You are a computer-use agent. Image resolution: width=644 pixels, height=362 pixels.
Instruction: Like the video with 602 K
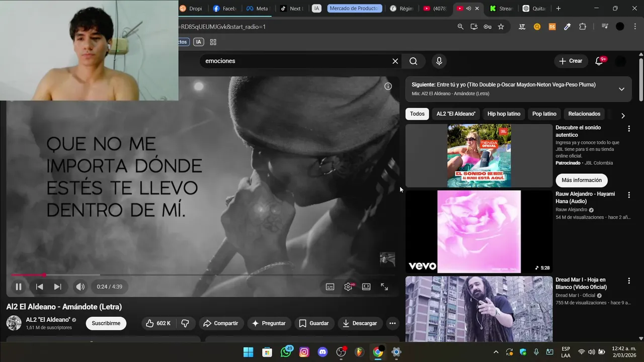[x=158, y=323]
